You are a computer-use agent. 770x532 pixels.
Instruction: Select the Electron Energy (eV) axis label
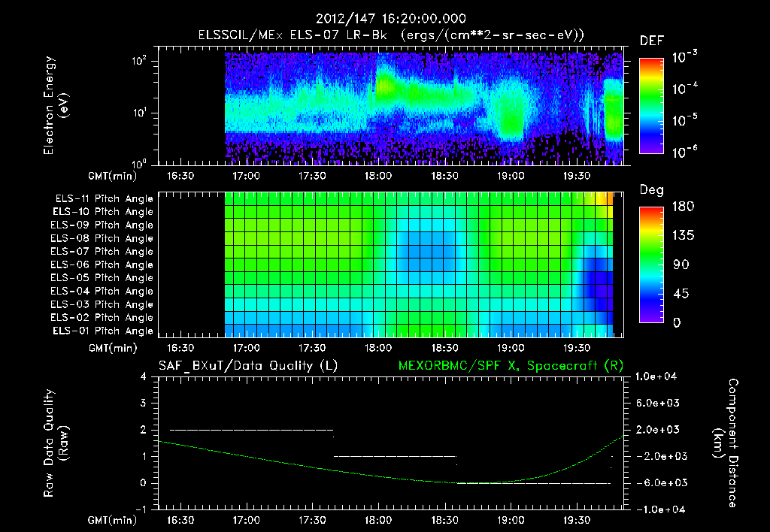click(56, 105)
